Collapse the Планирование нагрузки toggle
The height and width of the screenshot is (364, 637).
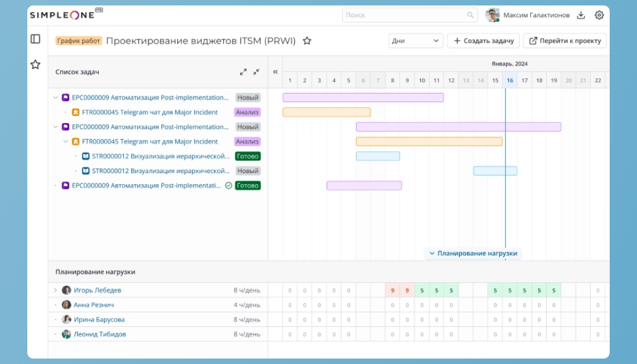tap(473, 253)
